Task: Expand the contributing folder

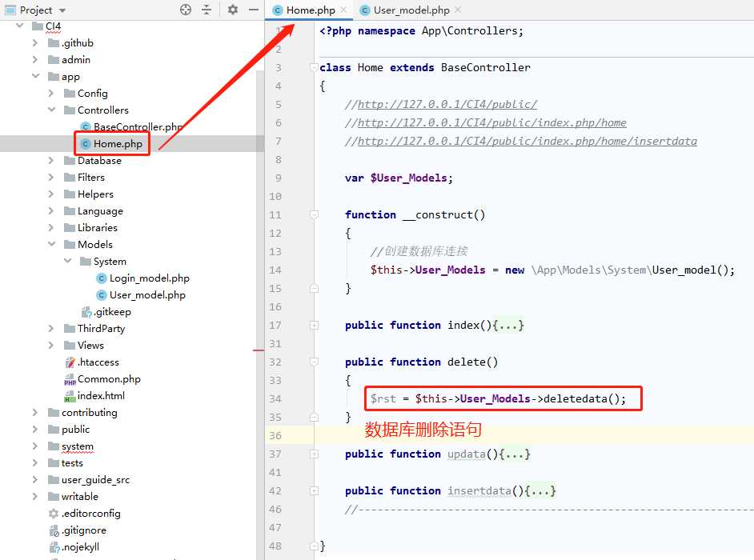Action: [35, 413]
